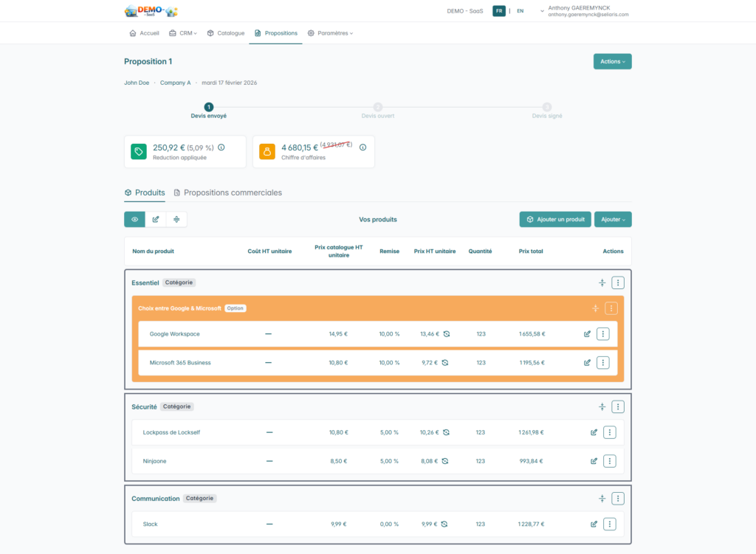Open the CRM navigation menu
The width and height of the screenshot is (756, 554).
(x=182, y=33)
